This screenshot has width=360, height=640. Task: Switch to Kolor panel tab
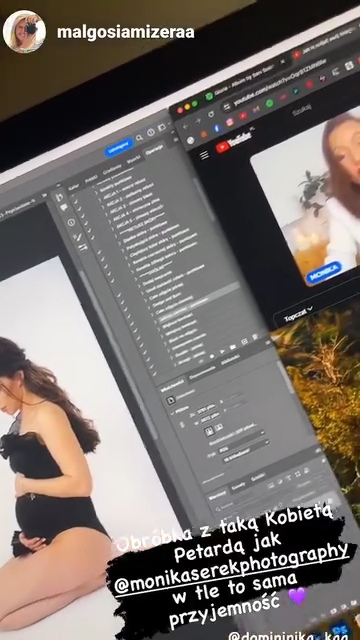[x=74, y=187]
